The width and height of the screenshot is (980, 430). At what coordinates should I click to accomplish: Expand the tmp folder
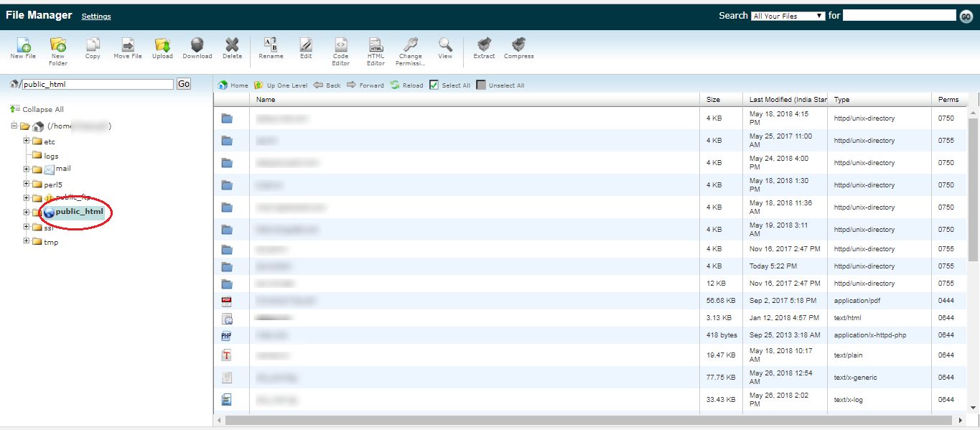27,241
